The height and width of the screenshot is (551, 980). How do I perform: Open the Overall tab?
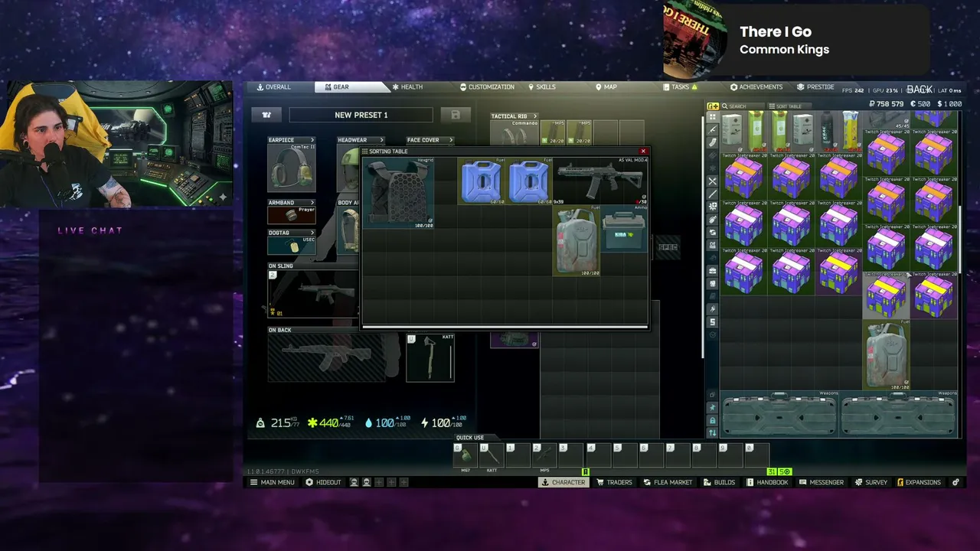click(274, 87)
